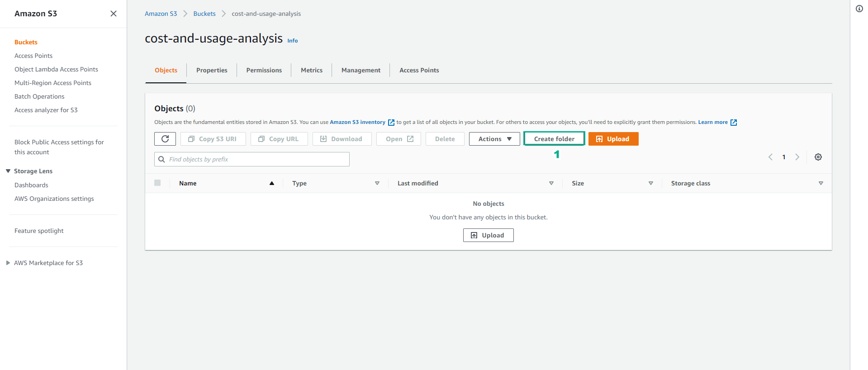Collapse the Storage Lens section
868x370 pixels.
click(x=8, y=171)
